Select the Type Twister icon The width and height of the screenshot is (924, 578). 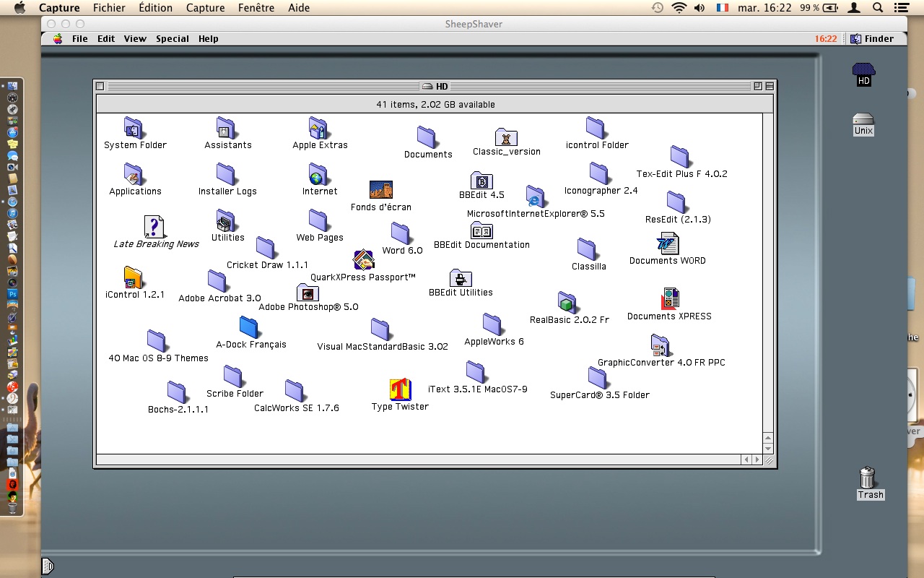pyautogui.click(x=400, y=389)
